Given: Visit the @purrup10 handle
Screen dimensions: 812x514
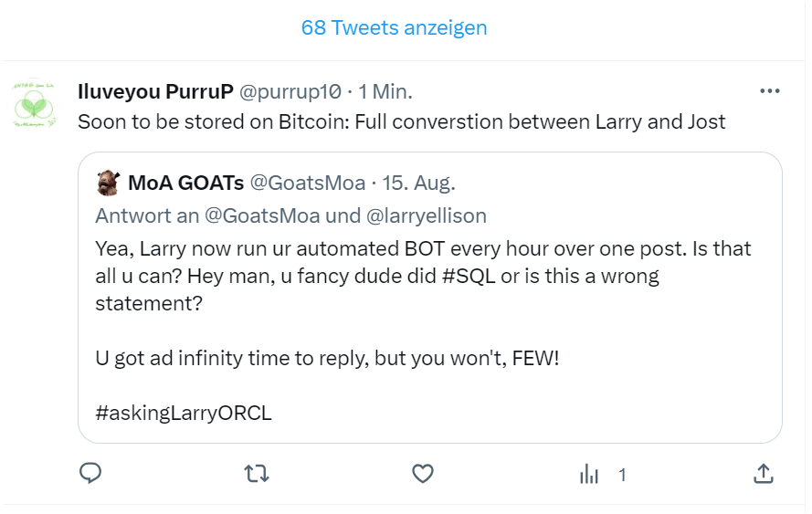Looking at the screenshot, I should (290, 92).
